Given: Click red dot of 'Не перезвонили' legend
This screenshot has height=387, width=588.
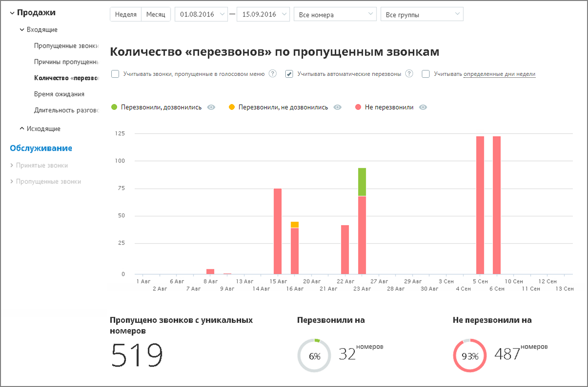Looking at the screenshot, I should (358, 107).
